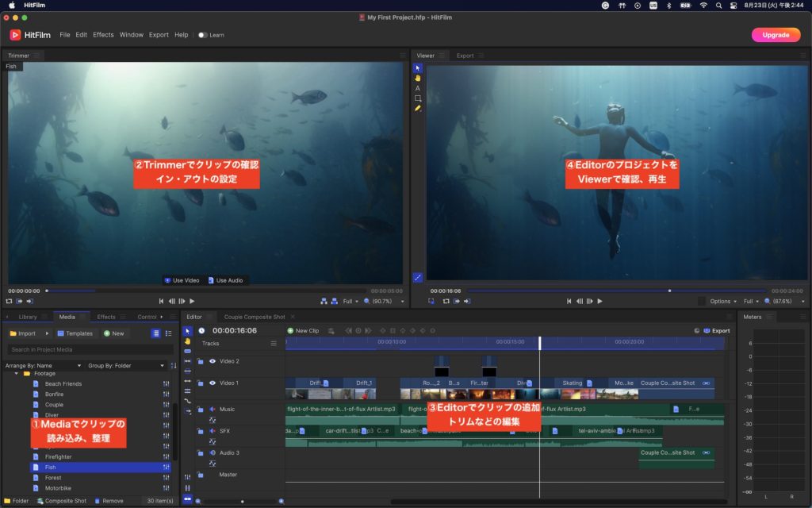Viewport: 812px width, 508px height.
Task: Select the Text tool in the Viewer
Action: [x=418, y=88]
